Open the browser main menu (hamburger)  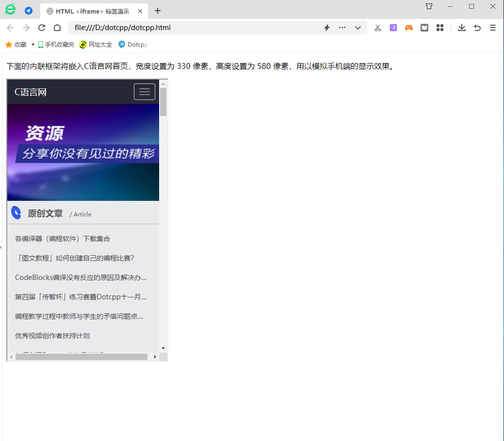(x=492, y=28)
